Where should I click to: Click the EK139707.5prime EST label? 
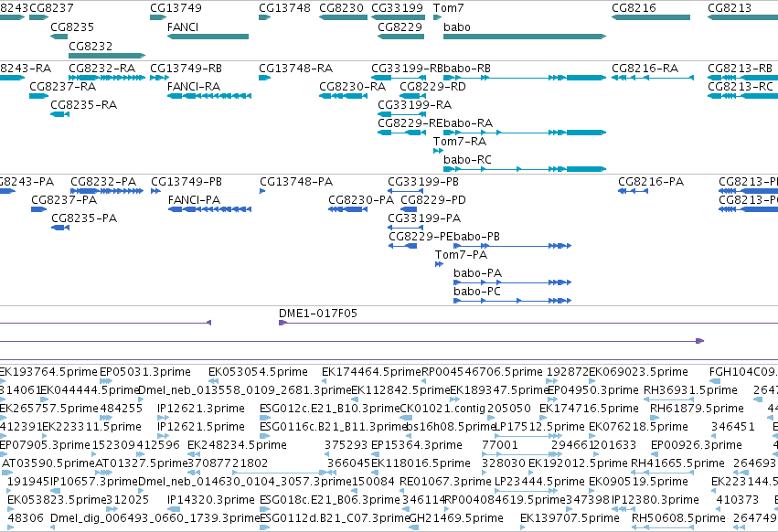tap(570, 518)
